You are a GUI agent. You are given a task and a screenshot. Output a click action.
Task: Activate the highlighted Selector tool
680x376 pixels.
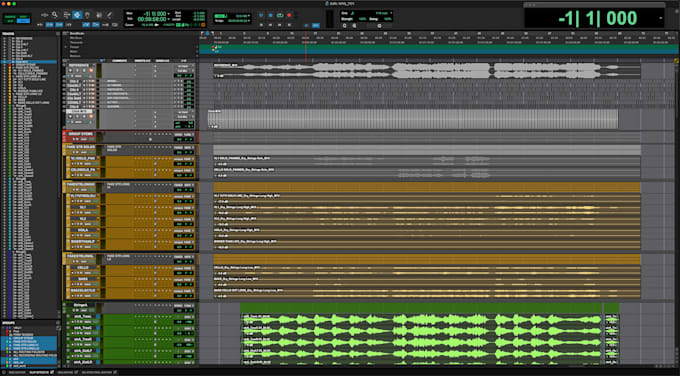tap(77, 15)
